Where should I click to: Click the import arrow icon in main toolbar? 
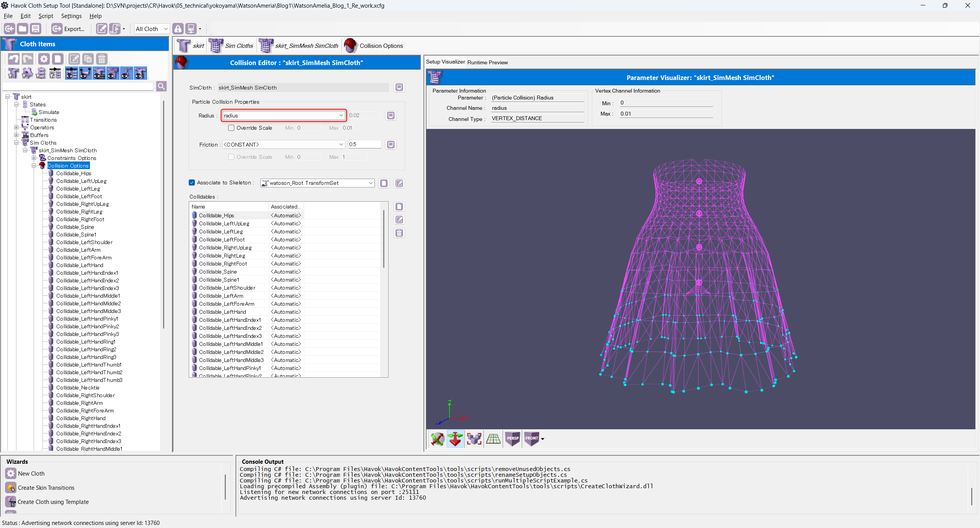click(10, 29)
